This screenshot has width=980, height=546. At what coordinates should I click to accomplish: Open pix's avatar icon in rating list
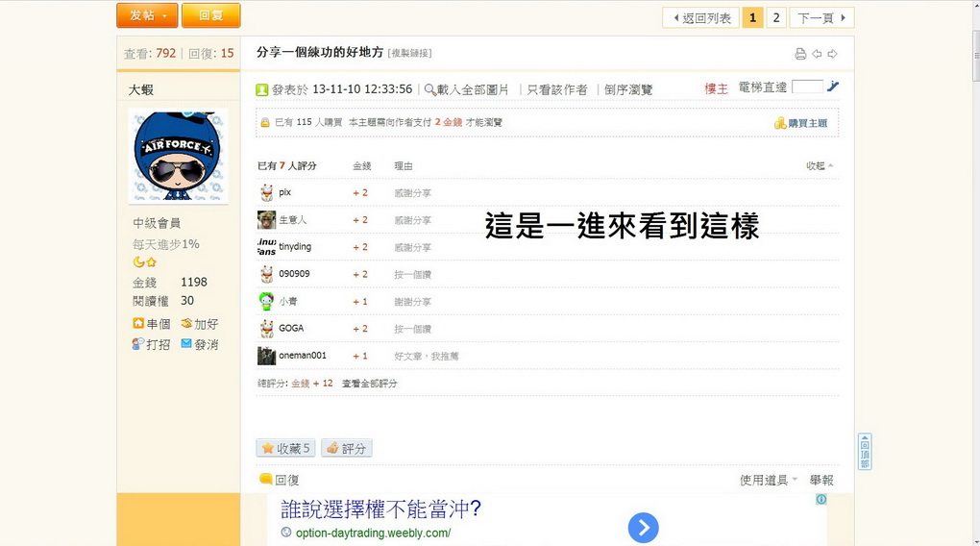[267, 192]
